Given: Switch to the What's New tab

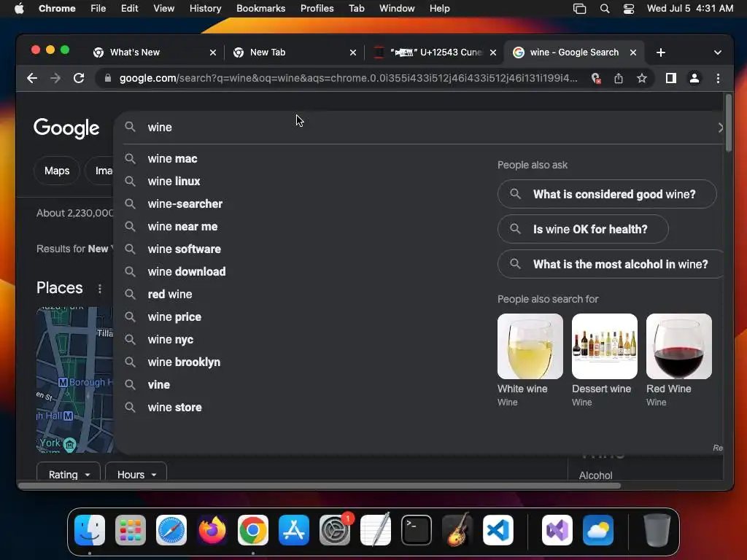Looking at the screenshot, I should pyautogui.click(x=153, y=52).
